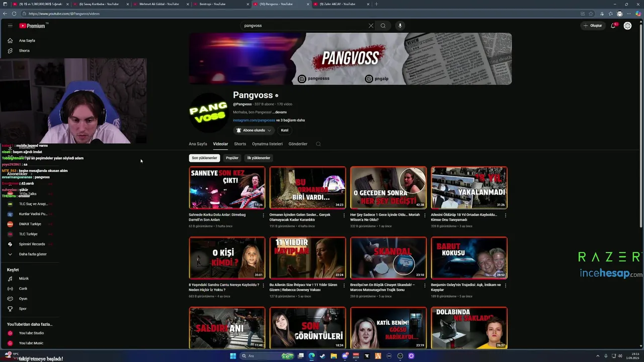Viewport: 644px width, 362px height.
Task: Open the account avatar menu
Action: coord(627,26)
